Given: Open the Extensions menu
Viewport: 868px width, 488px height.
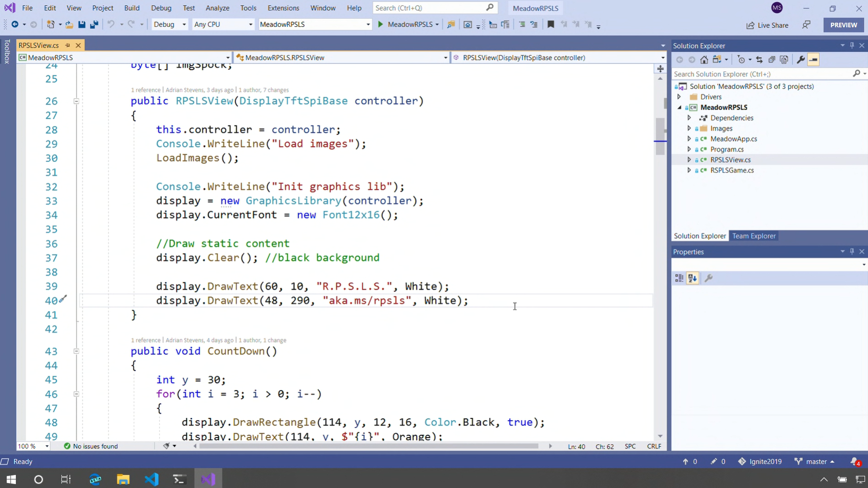Looking at the screenshot, I should point(283,8).
